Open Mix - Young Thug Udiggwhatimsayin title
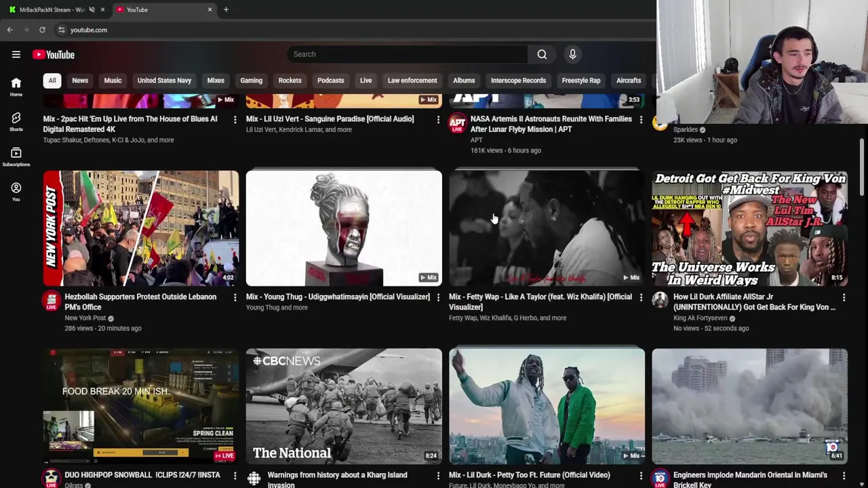The height and width of the screenshot is (488, 868). pyautogui.click(x=338, y=297)
